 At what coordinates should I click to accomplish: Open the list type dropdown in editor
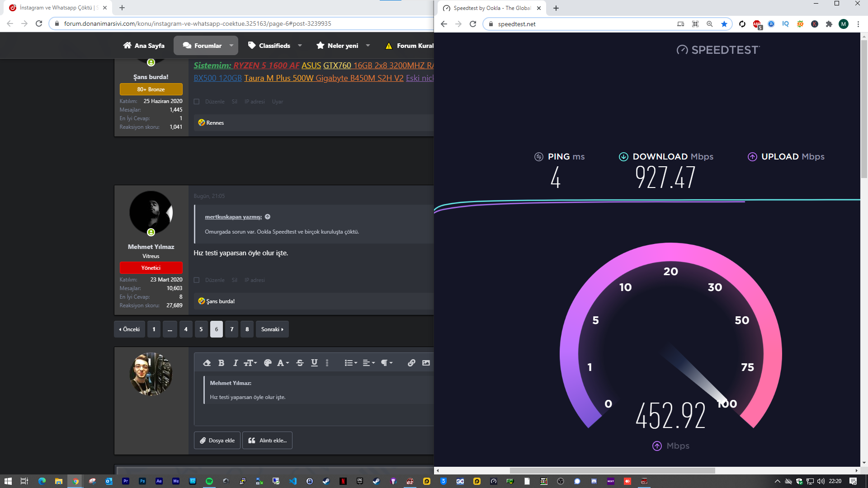pyautogui.click(x=351, y=363)
